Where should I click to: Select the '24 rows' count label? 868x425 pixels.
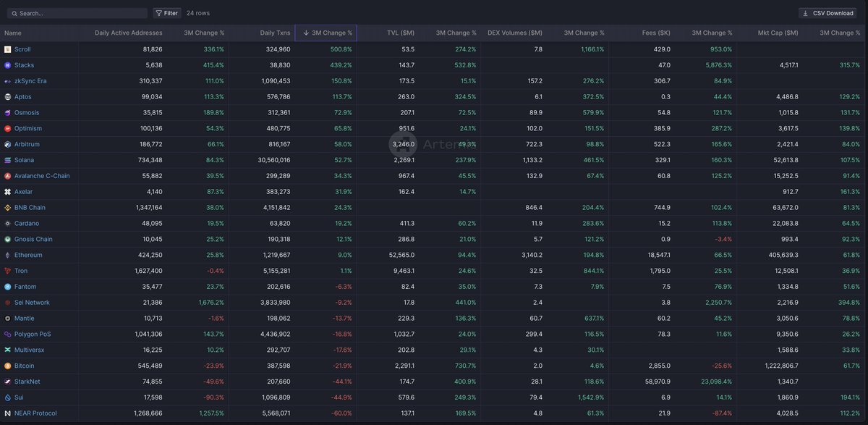pos(197,13)
